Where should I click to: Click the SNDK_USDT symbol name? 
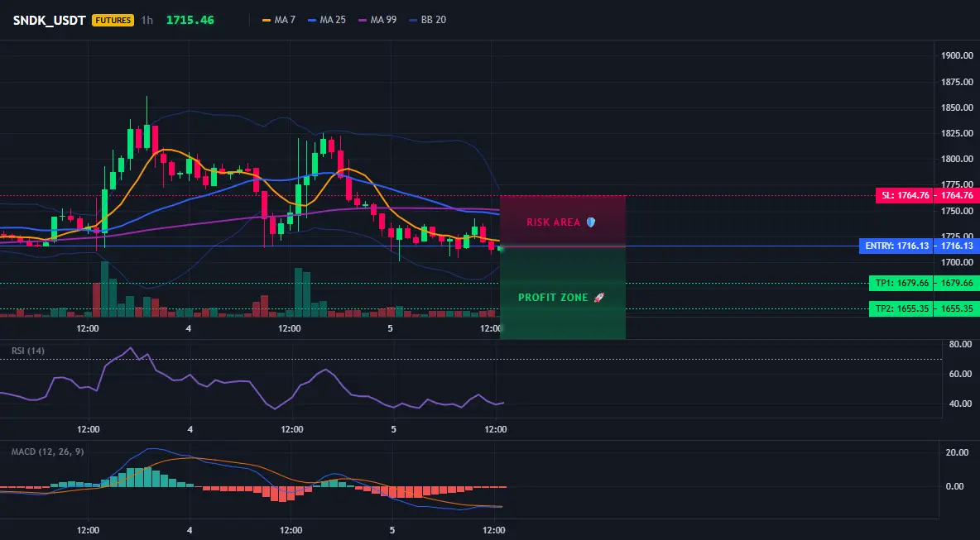[49, 20]
